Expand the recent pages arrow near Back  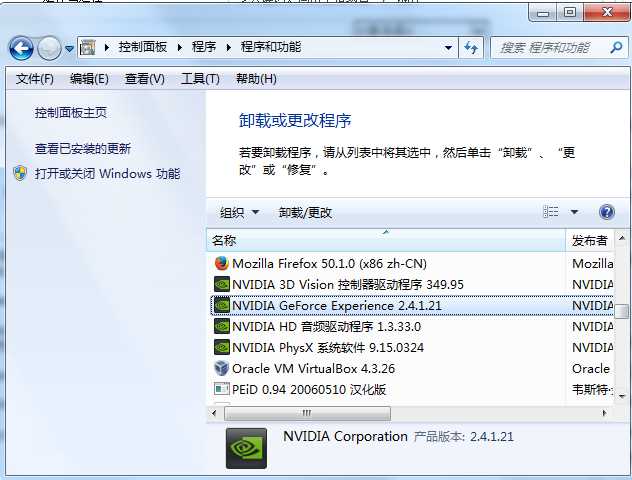click(69, 49)
